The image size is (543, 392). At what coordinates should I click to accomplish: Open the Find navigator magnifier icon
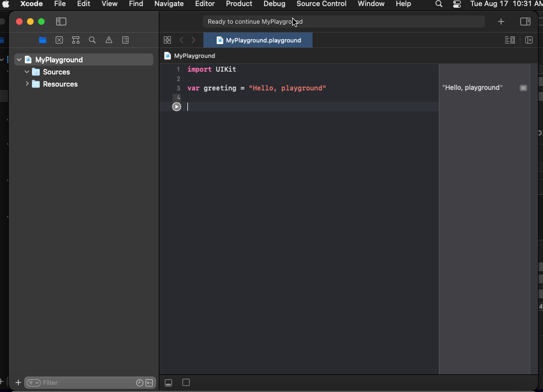click(x=92, y=40)
